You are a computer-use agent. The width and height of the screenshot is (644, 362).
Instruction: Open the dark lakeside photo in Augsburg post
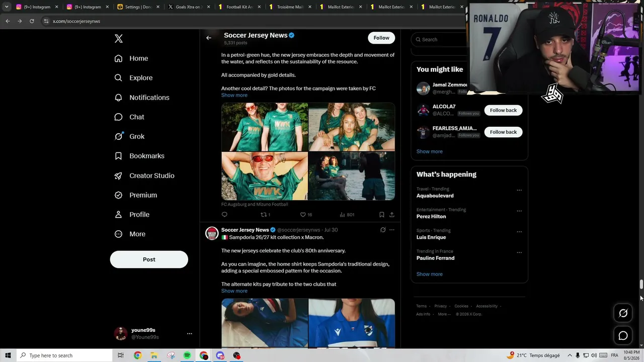352,176
